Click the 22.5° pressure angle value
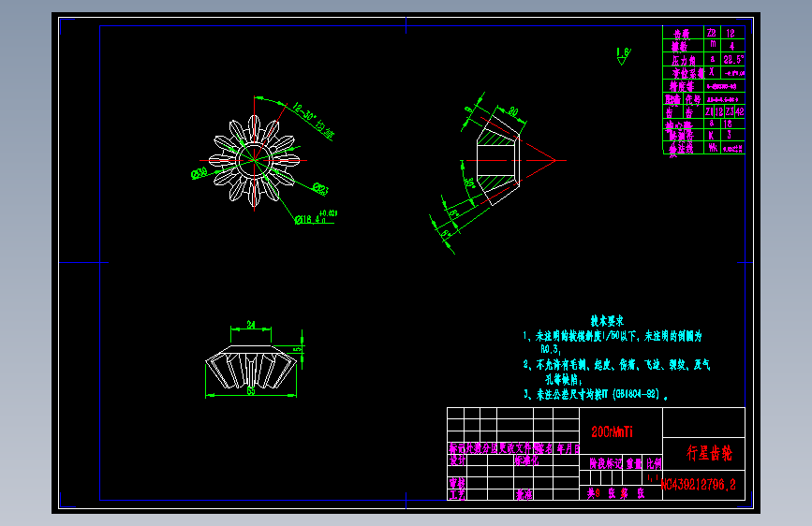This screenshot has width=812, height=526. point(734,60)
